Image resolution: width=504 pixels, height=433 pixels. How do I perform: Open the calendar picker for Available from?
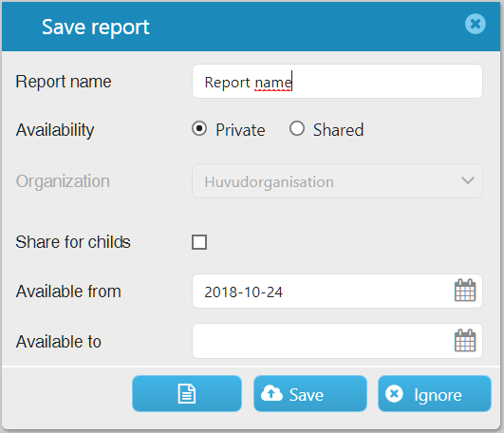tap(465, 291)
